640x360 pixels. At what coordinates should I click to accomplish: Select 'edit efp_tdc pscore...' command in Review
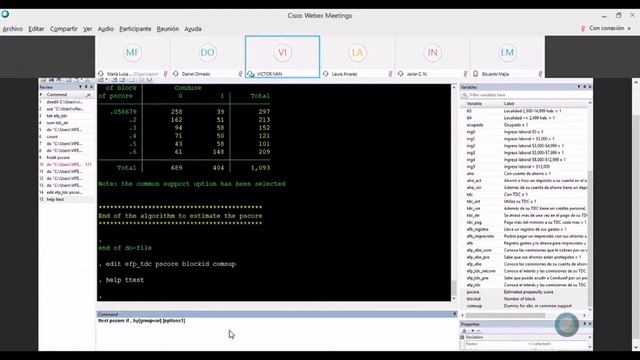[x=67, y=192]
